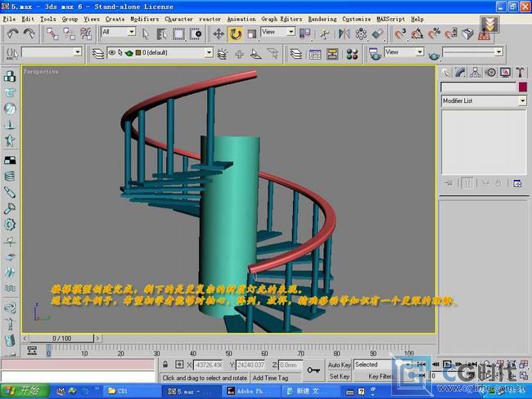The width and height of the screenshot is (532, 399).
Task: Open the All selection filter dropdown
Action: [x=119, y=32]
